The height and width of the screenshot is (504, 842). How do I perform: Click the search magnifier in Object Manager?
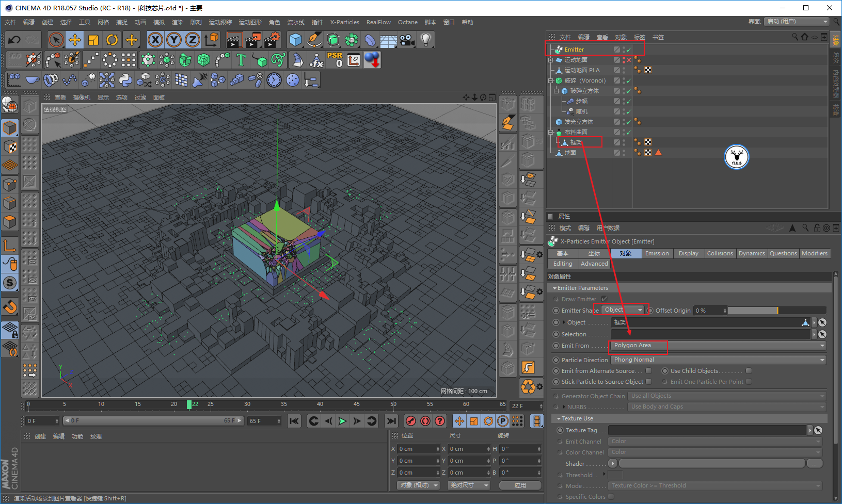[795, 37]
